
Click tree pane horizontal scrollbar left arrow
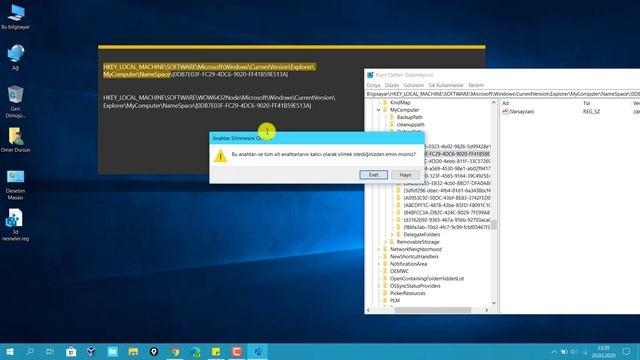(x=368, y=310)
